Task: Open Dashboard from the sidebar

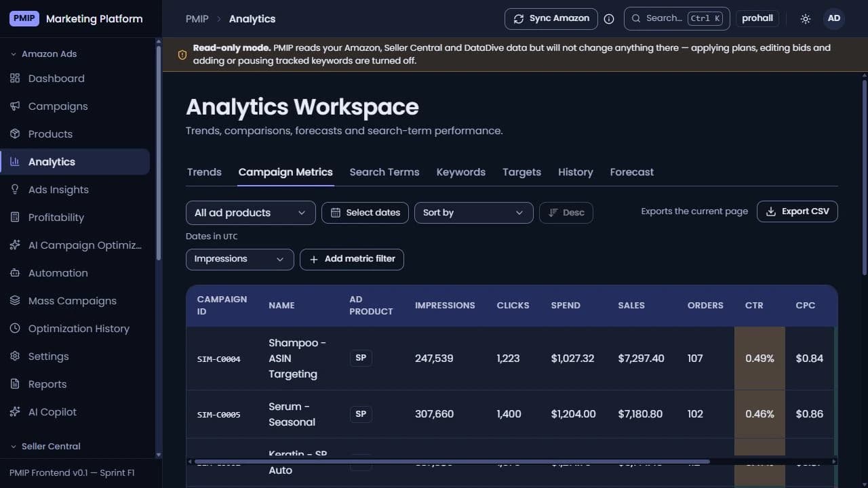Action: [75, 79]
